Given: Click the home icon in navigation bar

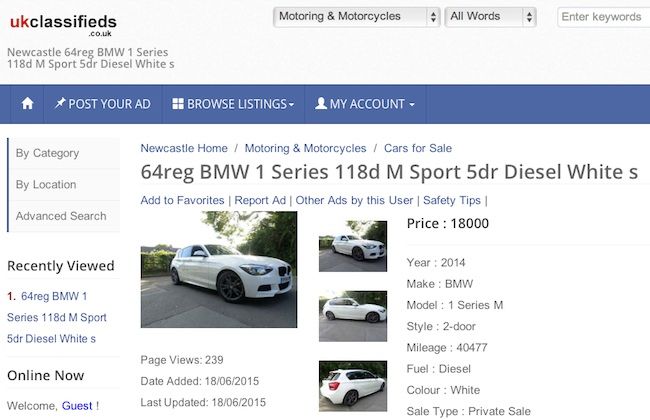Looking at the screenshot, I should (x=27, y=104).
